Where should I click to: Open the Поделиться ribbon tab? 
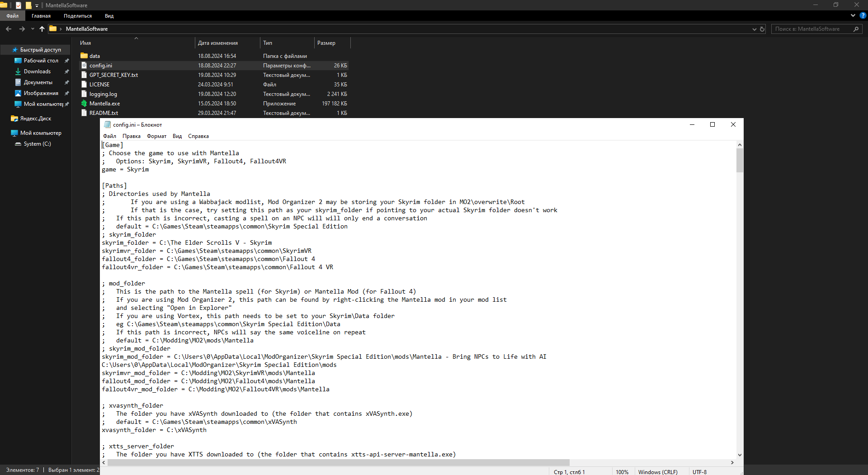point(78,16)
